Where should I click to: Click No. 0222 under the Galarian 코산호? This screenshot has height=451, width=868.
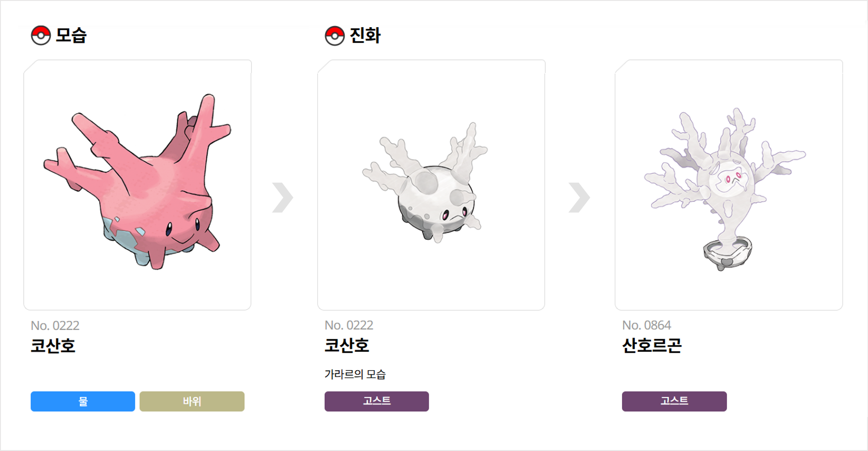pyautogui.click(x=349, y=325)
